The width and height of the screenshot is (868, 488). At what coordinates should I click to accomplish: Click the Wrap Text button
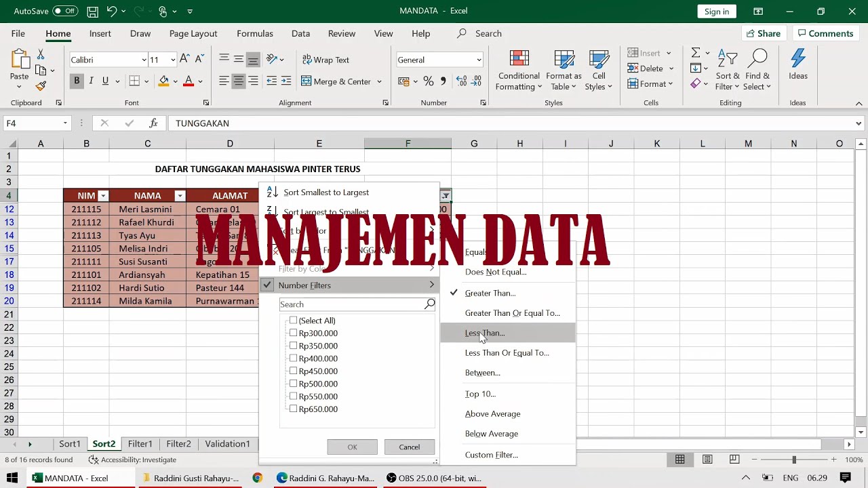tap(325, 60)
